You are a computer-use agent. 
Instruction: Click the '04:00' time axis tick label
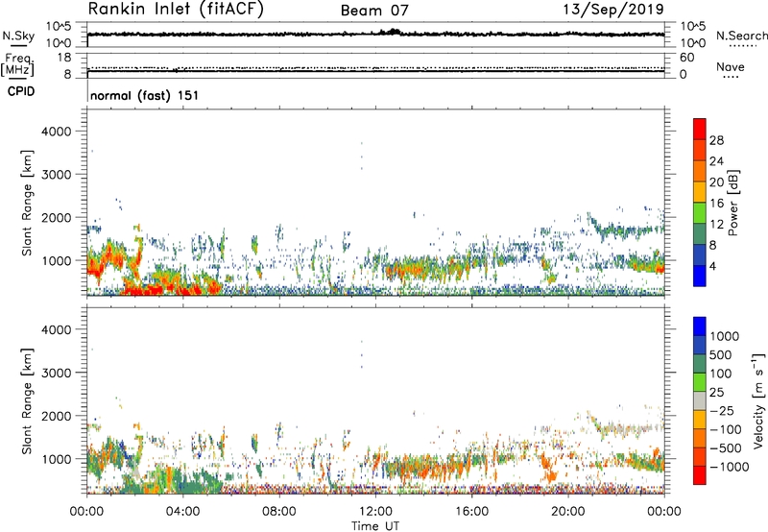(x=182, y=512)
